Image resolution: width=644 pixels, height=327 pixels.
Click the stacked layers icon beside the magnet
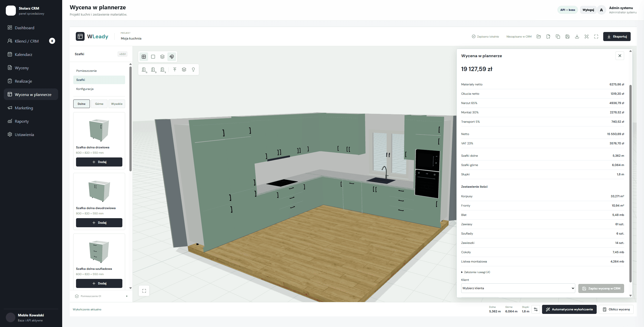click(x=162, y=57)
